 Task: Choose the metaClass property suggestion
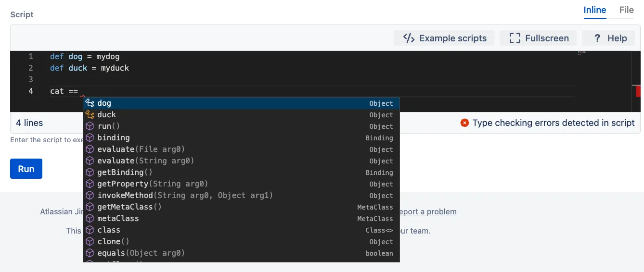[241, 219]
